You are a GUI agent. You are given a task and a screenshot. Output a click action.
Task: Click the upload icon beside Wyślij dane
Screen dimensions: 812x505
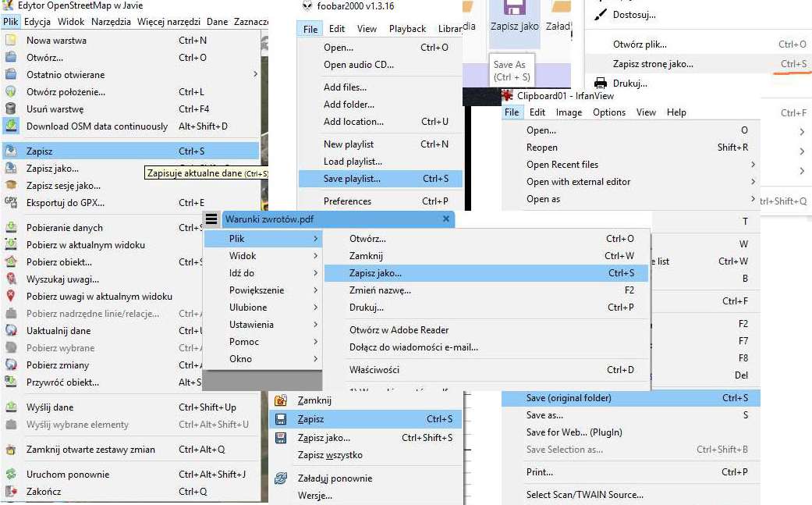(x=11, y=407)
